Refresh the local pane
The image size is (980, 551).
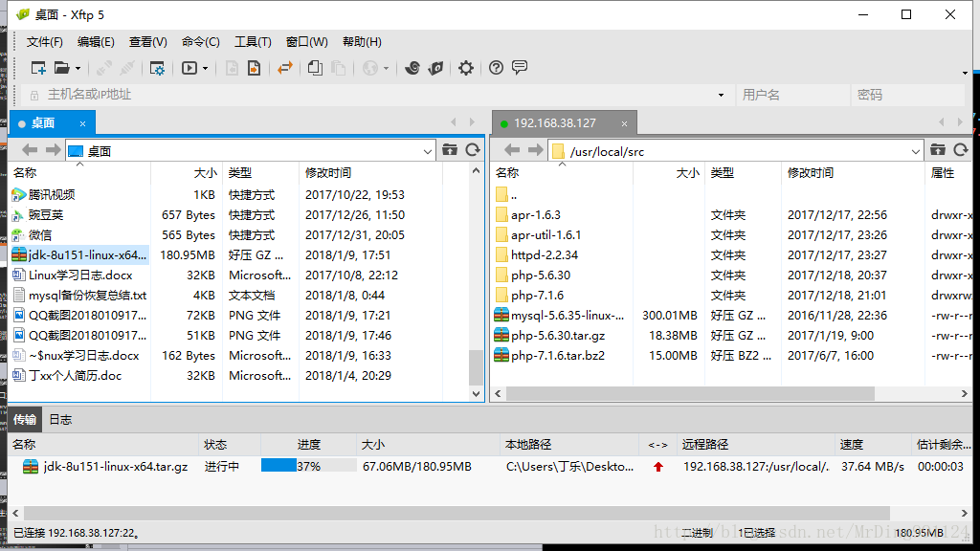click(473, 150)
